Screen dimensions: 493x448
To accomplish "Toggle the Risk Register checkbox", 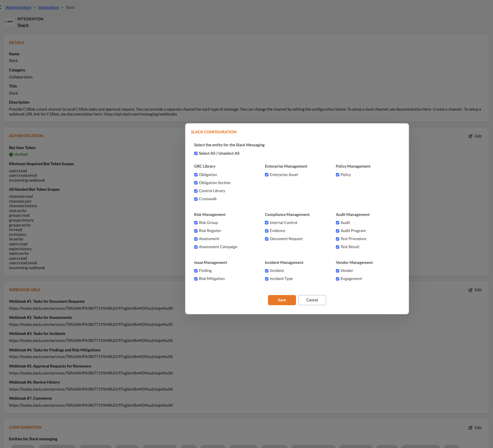I will coord(196,231).
